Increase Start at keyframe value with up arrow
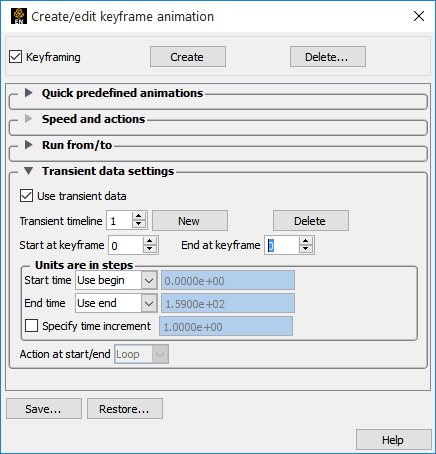Screen dimensions: 436x454 point(150,241)
